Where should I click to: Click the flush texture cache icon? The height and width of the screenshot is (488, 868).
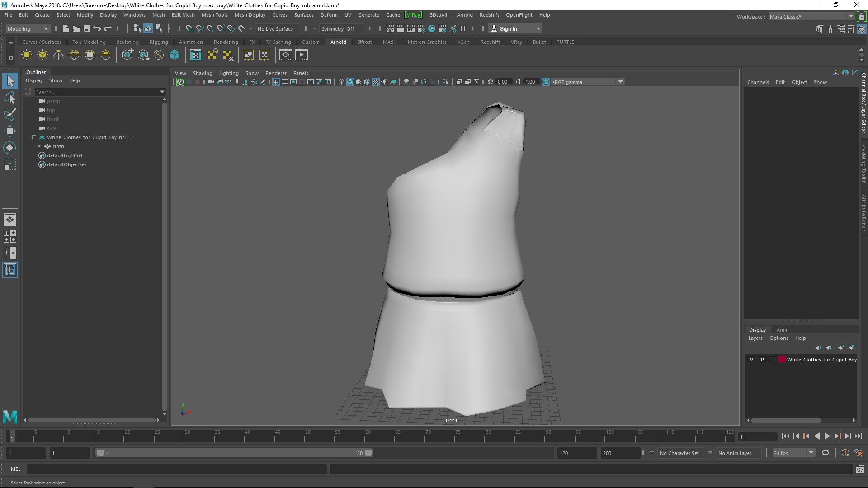(228, 55)
